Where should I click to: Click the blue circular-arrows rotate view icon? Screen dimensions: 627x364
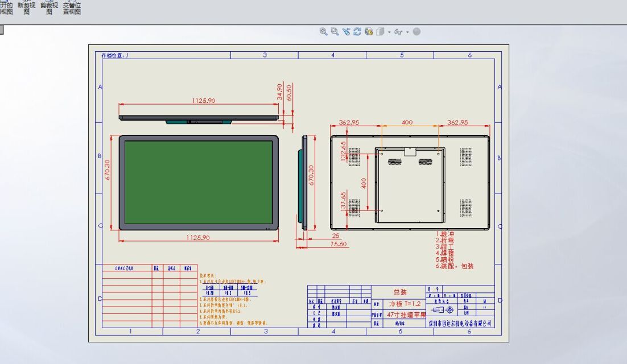pyautogui.click(x=357, y=32)
